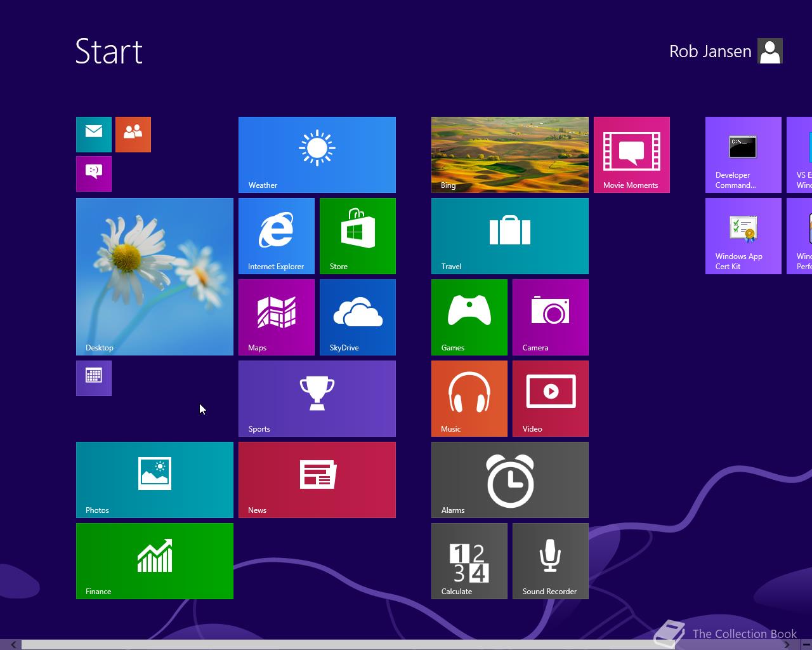Launch Developer Command Prompt tile
The image size is (812, 650).
(x=743, y=155)
